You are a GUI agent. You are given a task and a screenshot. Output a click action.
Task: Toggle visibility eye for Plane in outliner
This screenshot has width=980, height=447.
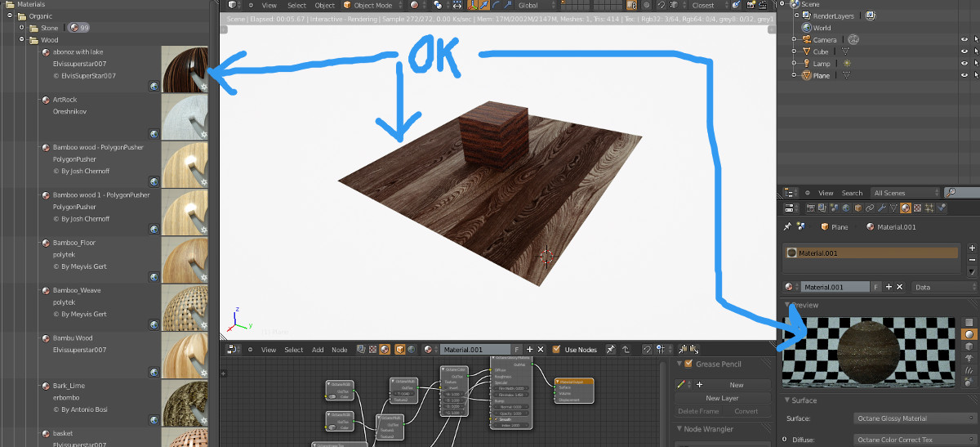point(964,75)
